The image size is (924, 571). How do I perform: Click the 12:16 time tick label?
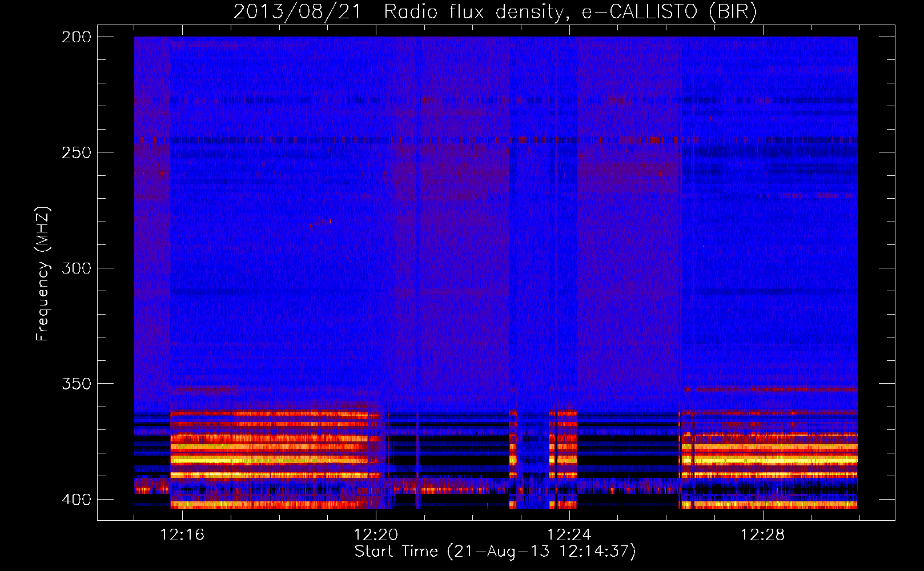182,535
